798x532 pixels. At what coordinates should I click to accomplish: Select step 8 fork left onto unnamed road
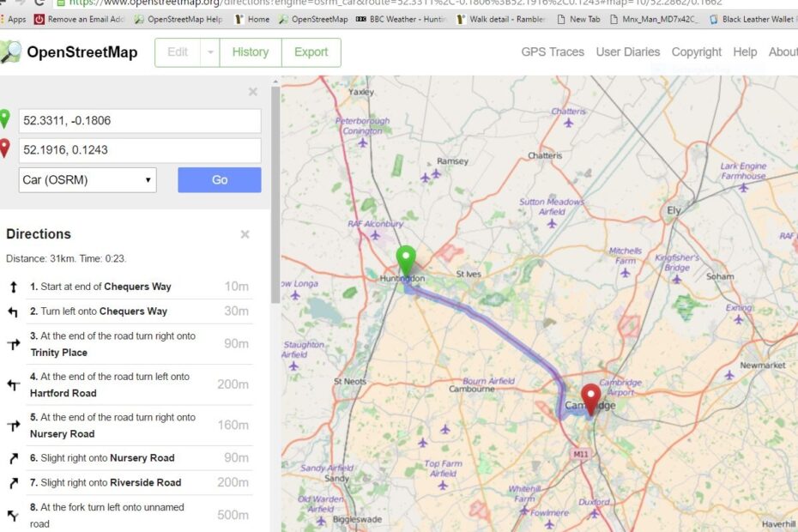tap(130, 515)
